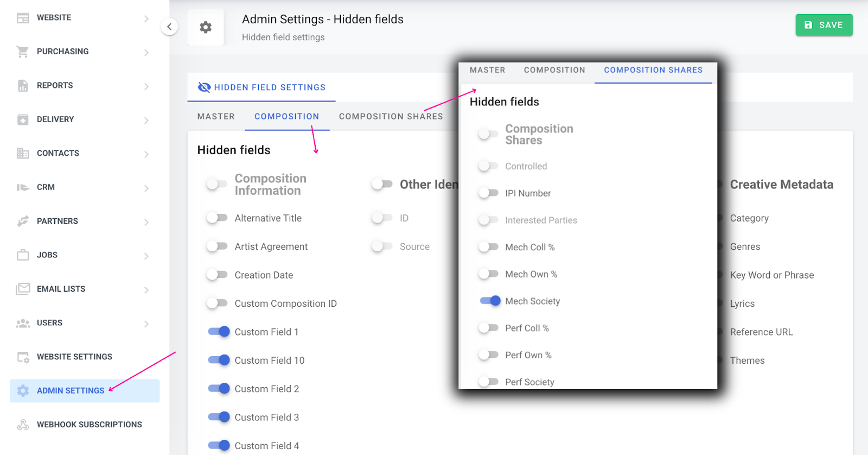Open Website Settings in the sidebar
868x455 pixels.
coord(74,357)
